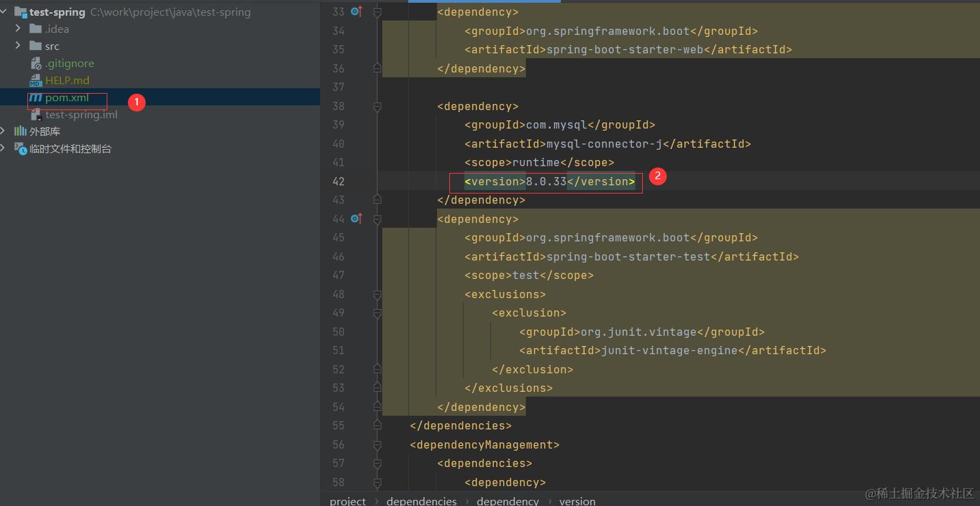Select pom.xml in the project tree
Screen dimensions: 980x506
[67, 98]
